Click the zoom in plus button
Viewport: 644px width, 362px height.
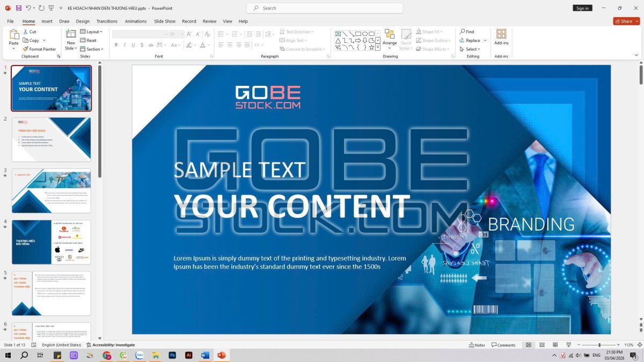click(619, 345)
